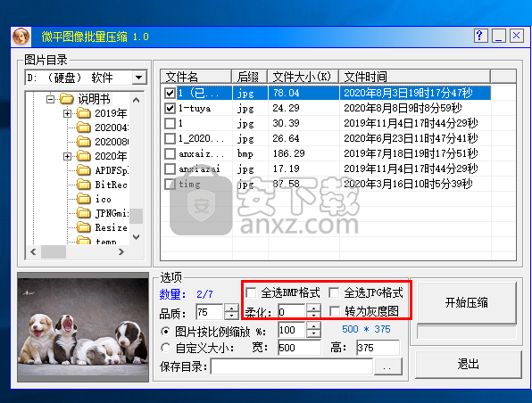Click 开始压缩 start compression button

tap(467, 302)
